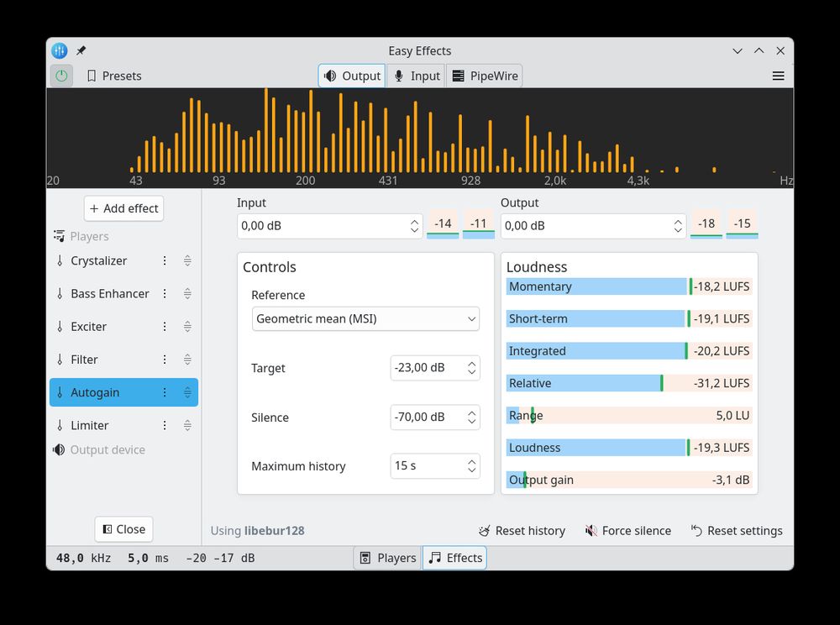Open the Presets menu

coord(114,76)
